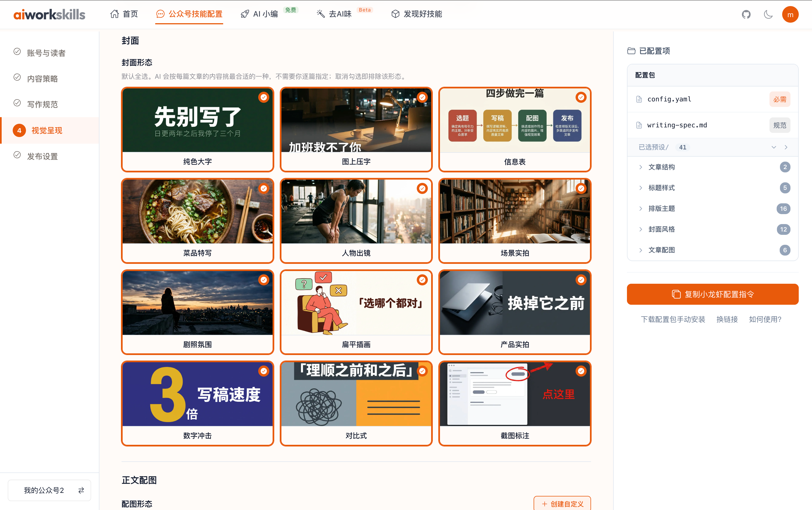Click step number 4 badge for 视觉呈现

pyautogui.click(x=19, y=130)
